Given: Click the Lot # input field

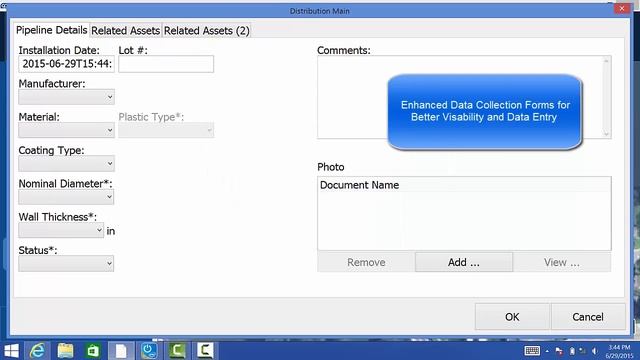Looking at the screenshot, I should click(x=166, y=64).
